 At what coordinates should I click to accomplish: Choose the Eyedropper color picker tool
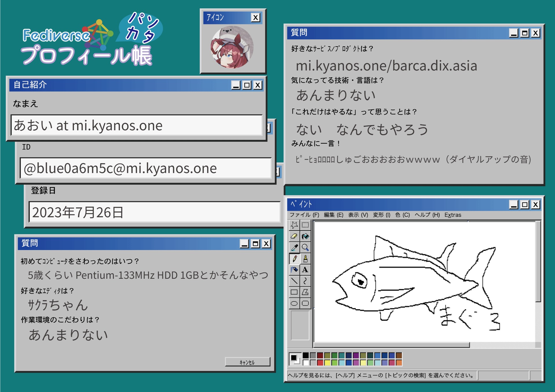point(294,248)
